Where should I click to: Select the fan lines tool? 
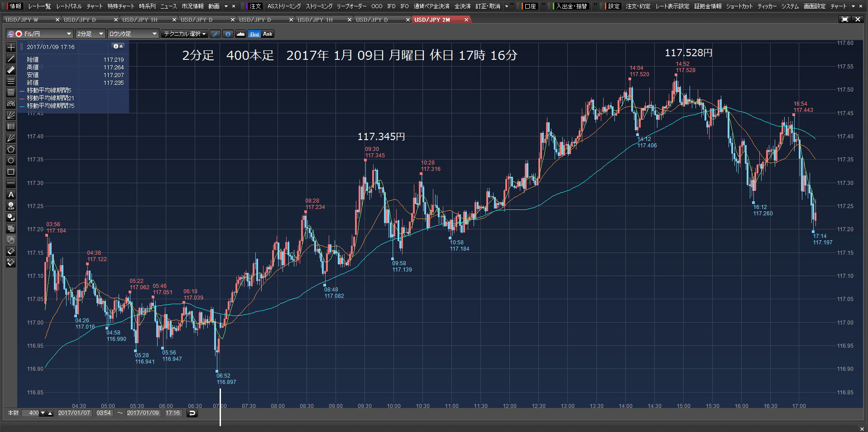pyautogui.click(x=11, y=115)
